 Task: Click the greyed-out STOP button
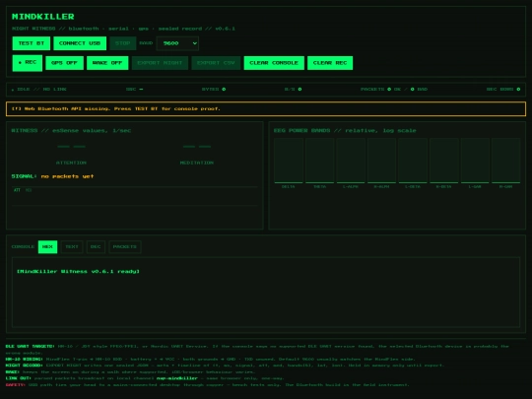(123, 43)
